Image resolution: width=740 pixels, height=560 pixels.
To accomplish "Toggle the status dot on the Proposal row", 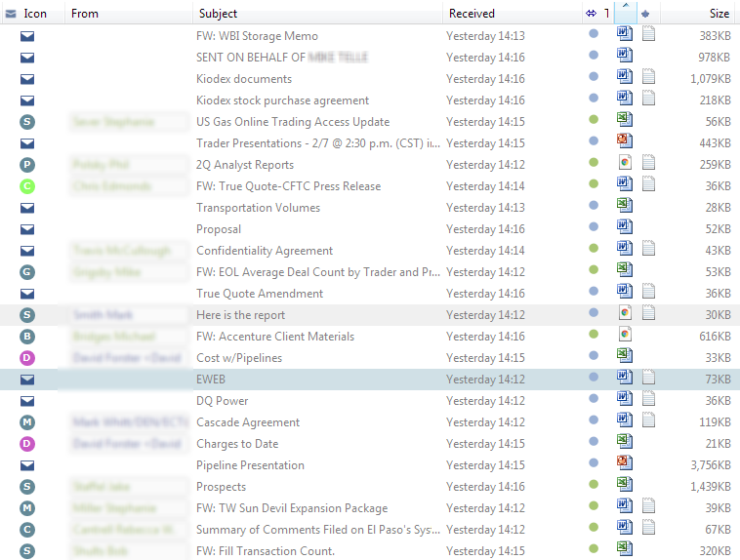I will 594,228.
